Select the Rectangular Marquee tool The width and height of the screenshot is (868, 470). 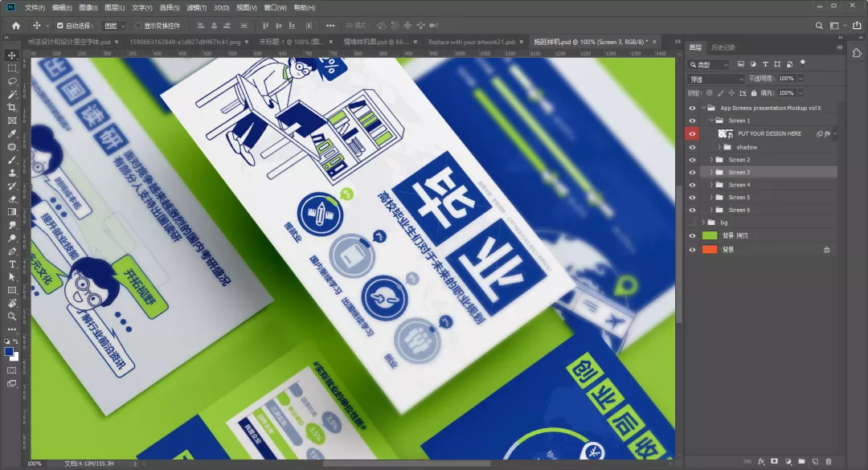point(11,68)
